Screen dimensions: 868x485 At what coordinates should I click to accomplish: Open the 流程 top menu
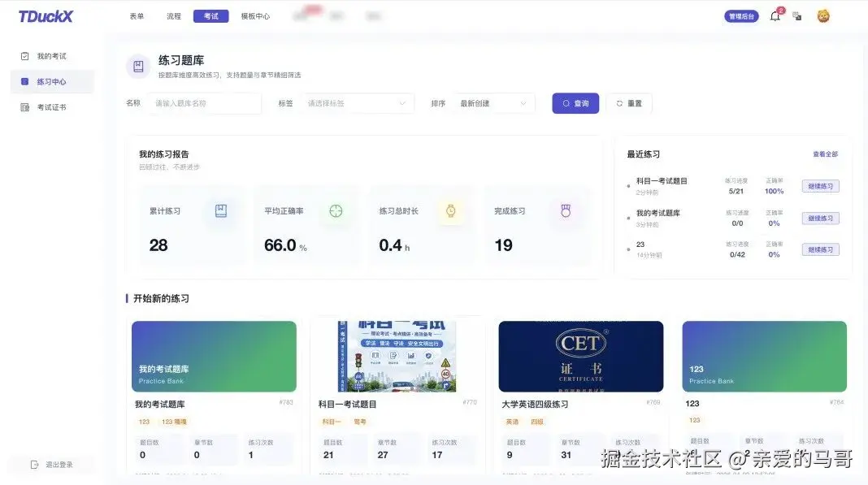174,16
